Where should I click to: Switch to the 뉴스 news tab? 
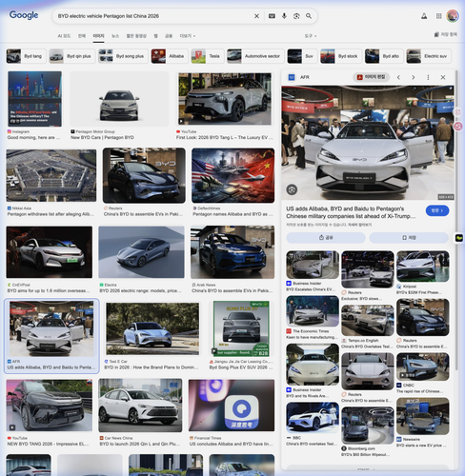(x=115, y=36)
